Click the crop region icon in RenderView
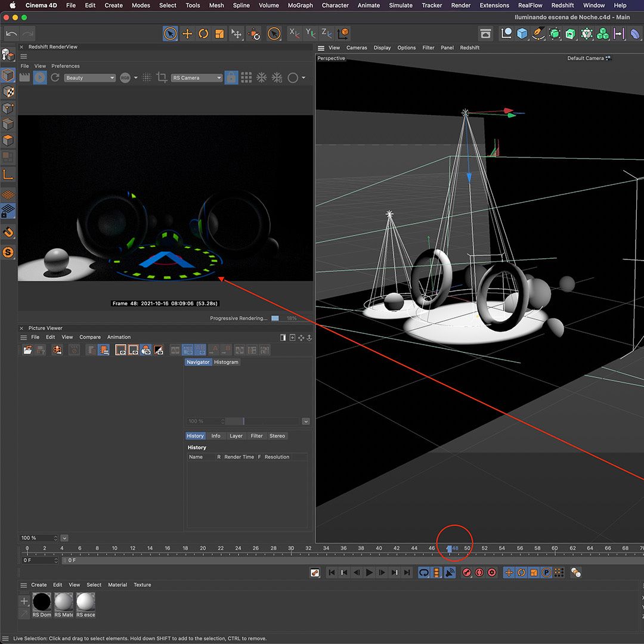This screenshot has width=644, height=644. (162, 77)
